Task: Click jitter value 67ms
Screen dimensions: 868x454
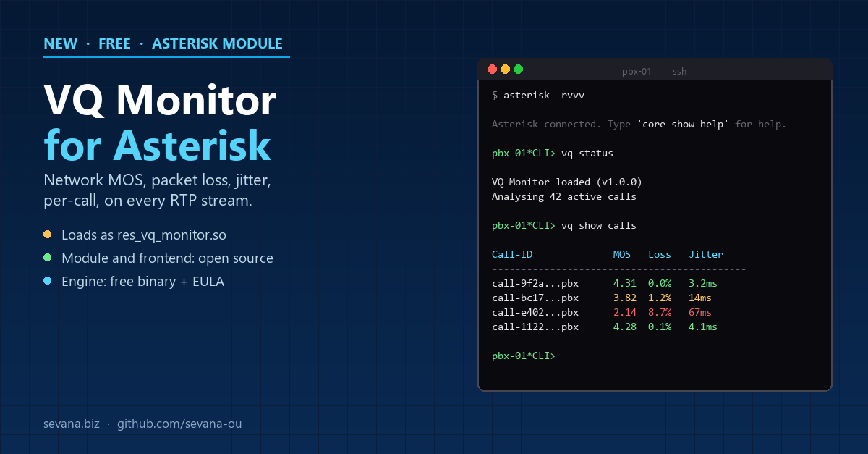Action: point(700,312)
